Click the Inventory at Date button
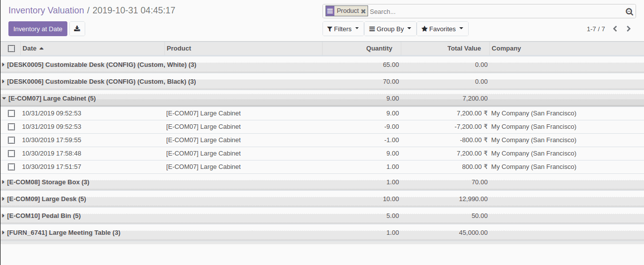Screen dimensions: 644x265 point(38,29)
